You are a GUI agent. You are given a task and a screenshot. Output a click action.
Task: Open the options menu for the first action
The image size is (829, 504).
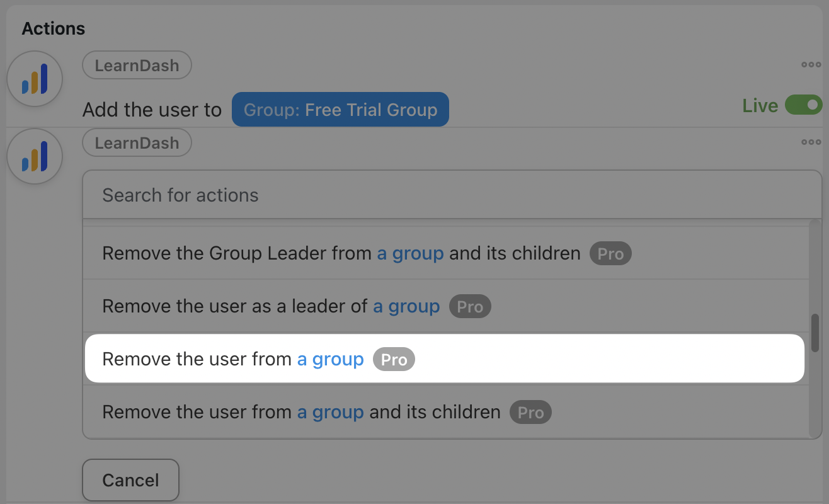click(x=811, y=64)
